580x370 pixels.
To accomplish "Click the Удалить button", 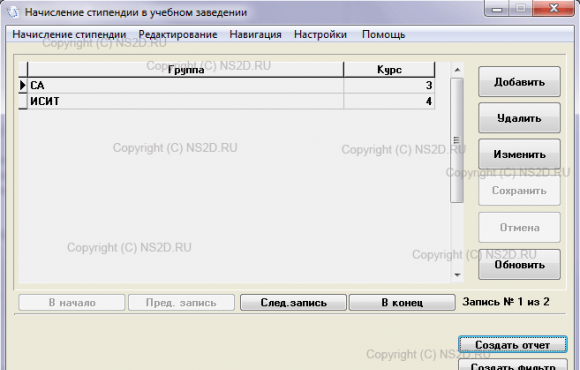I will click(519, 118).
